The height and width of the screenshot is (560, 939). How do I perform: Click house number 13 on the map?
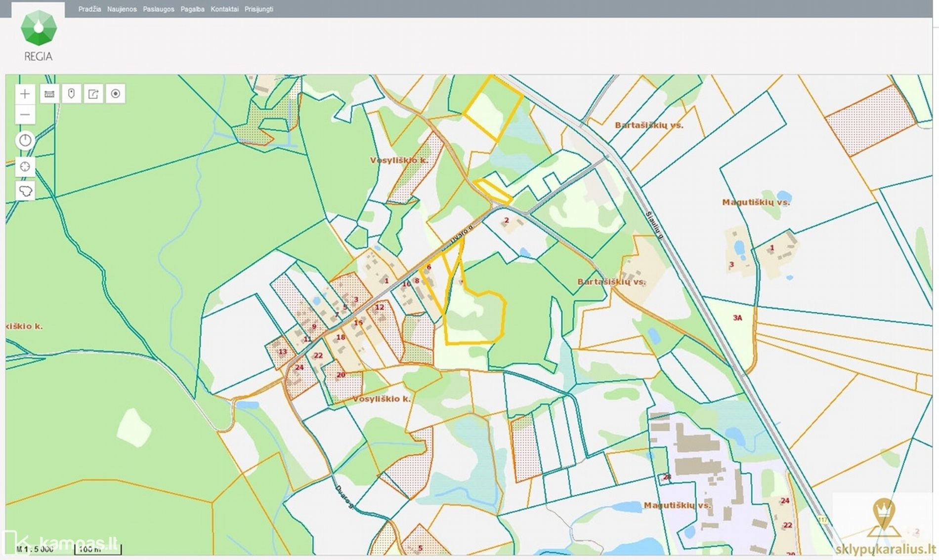click(282, 352)
